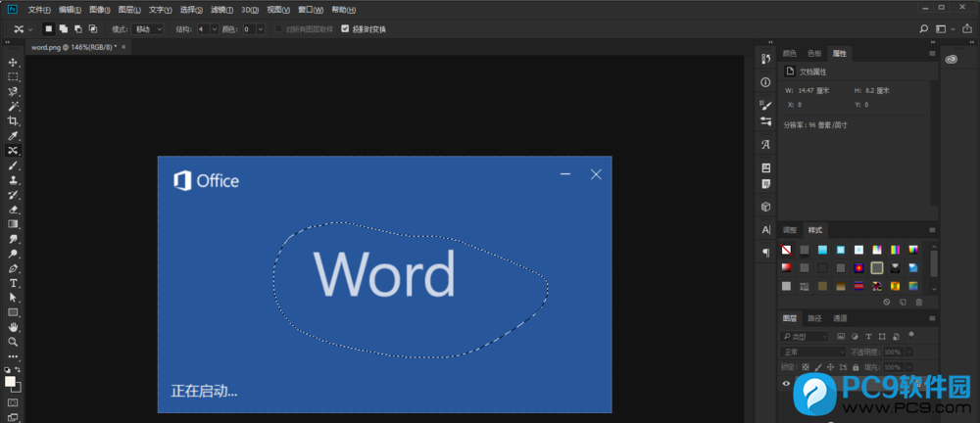Click the Creative Cloud Libraries icon
The image size is (980, 423).
point(951,60)
